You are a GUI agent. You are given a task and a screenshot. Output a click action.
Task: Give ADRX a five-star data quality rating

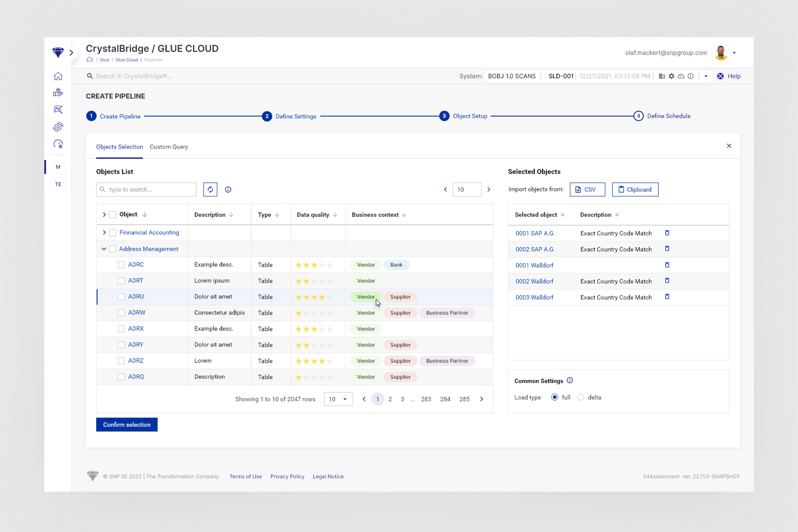pyautogui.click(x=330, y=329)
